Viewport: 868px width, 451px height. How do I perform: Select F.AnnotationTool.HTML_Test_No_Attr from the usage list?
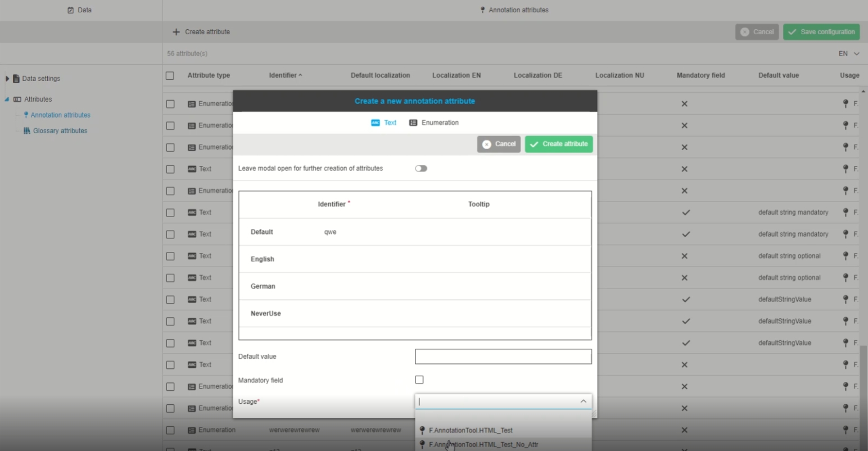pos(483,444)
